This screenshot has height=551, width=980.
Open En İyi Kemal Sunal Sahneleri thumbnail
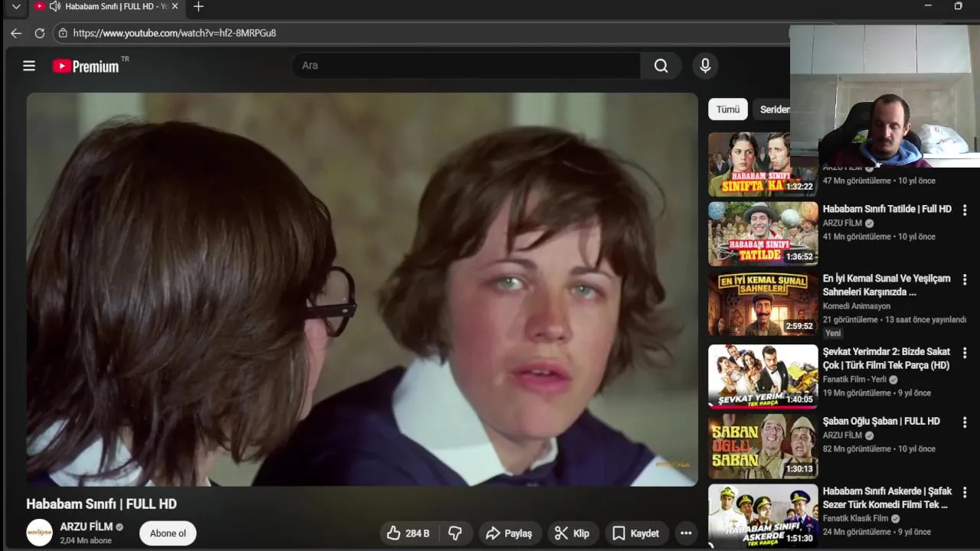pyautogui.click(x=763, y=304)
